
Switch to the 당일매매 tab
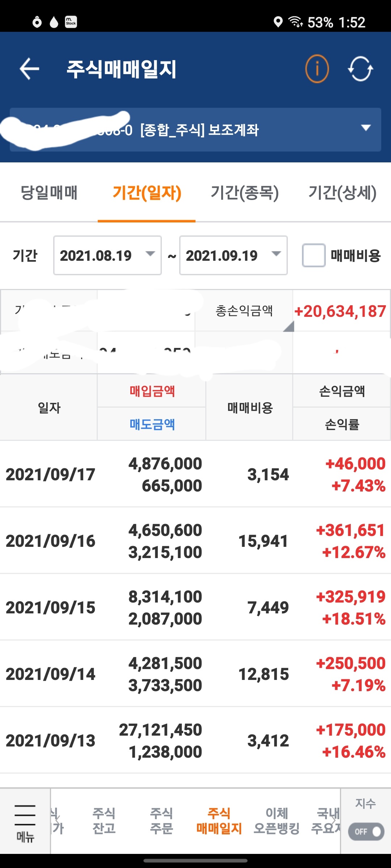49,192
